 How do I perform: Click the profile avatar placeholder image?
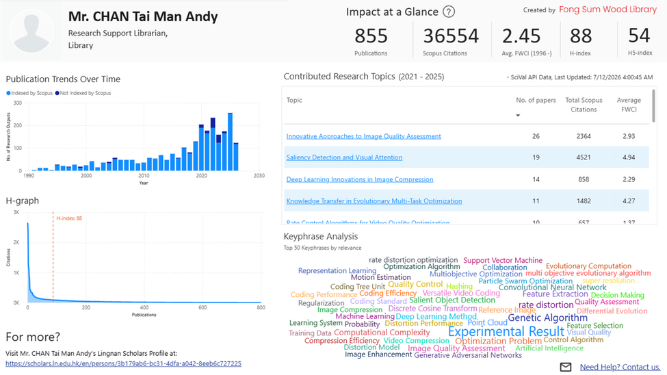[x=31, y=31]
